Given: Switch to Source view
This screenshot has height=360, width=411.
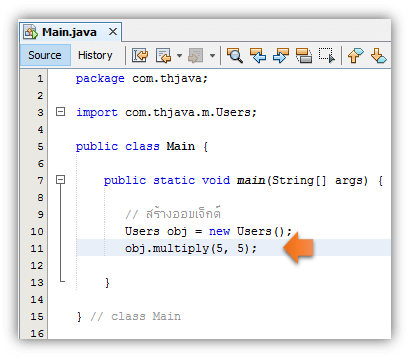Looking at the screenshot, I should 45,55.
